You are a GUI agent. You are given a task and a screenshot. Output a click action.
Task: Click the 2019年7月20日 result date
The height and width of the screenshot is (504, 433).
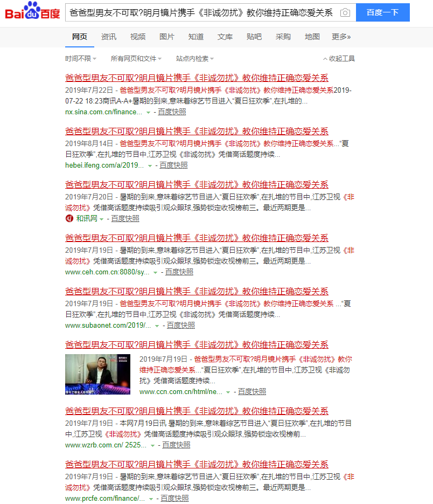pyautogui.click(x=89, y=197)
